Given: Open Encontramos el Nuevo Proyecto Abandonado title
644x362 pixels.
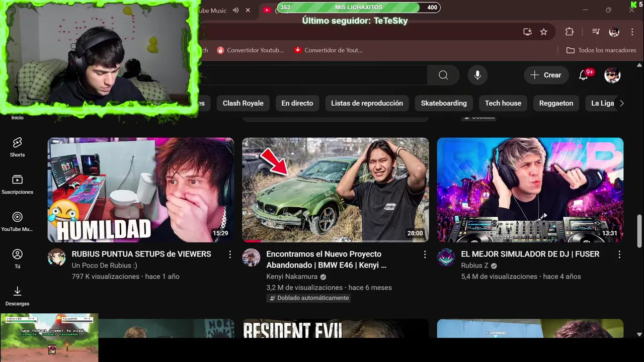Looking at the screenshot, I should coord(326,259).
